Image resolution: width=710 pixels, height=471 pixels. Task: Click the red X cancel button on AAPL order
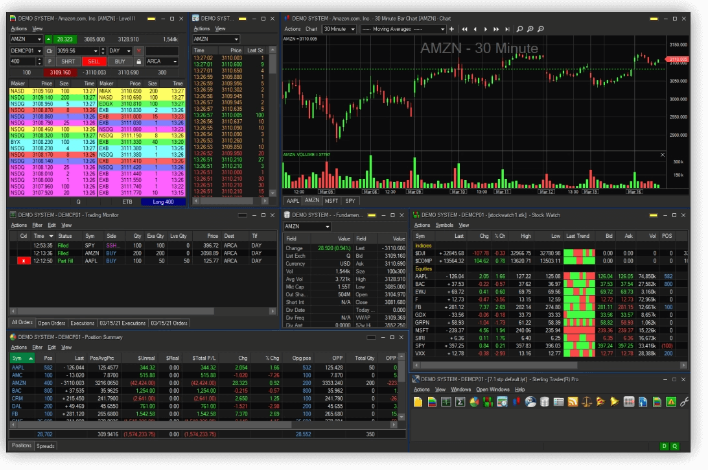pyautogui.click(x=23, y=259)
